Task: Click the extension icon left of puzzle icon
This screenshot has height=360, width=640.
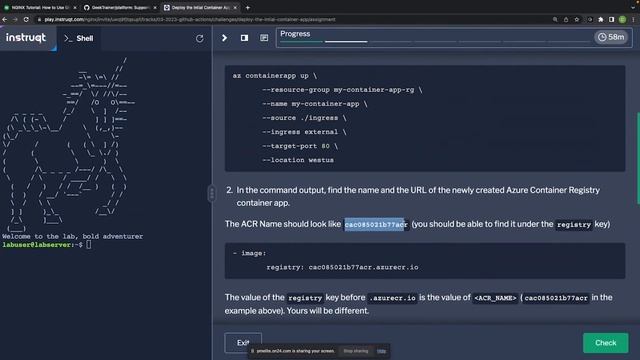Action: click(590, 19)
